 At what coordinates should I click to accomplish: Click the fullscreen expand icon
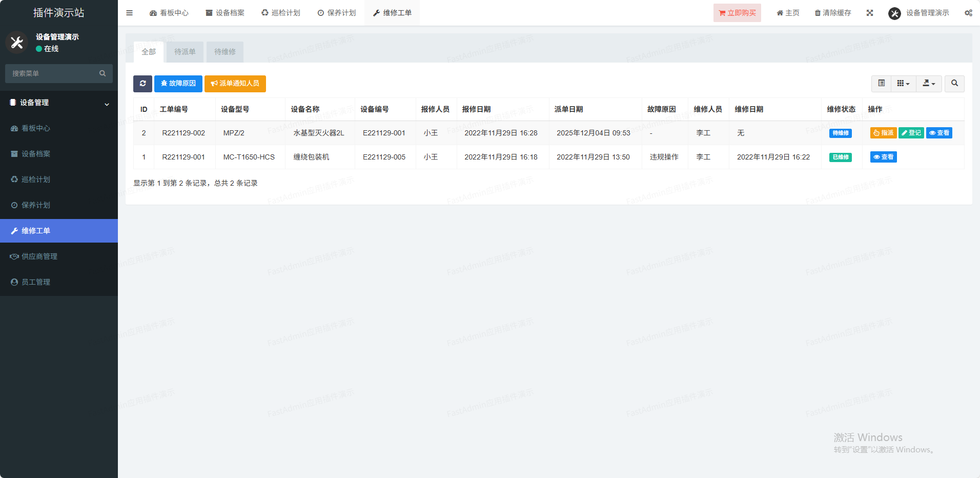870,13
